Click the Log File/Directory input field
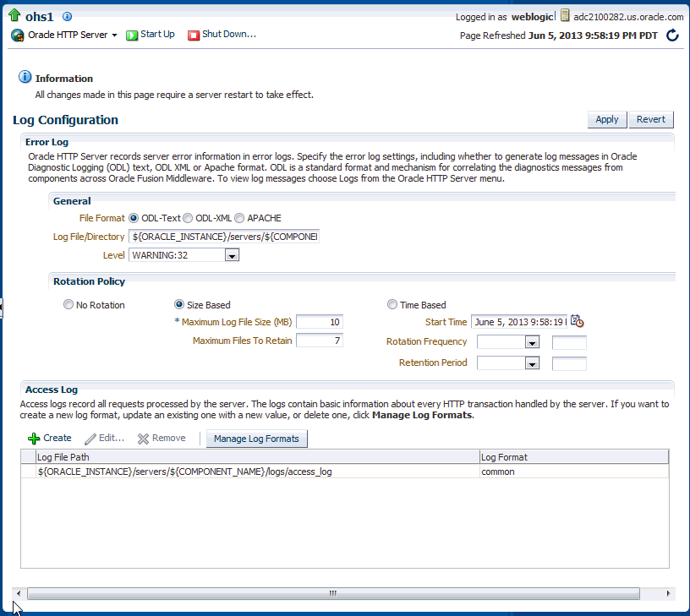This screenshot has height=616, width=690. coord(224,237)
